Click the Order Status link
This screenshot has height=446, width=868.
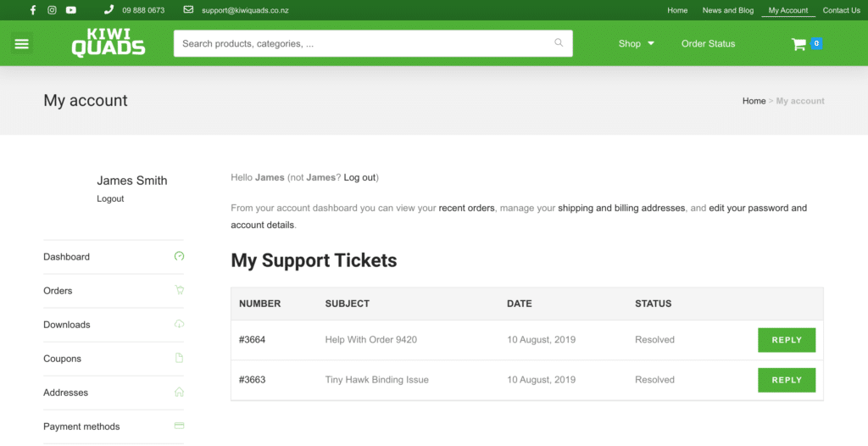(x=708, y=44)
